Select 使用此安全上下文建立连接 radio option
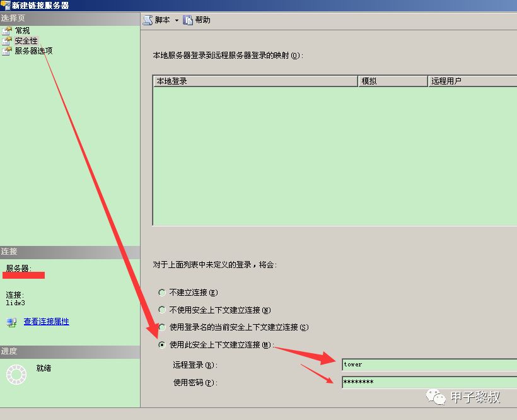The width and height of the screenshot is (517, 420). coord(162,345)
